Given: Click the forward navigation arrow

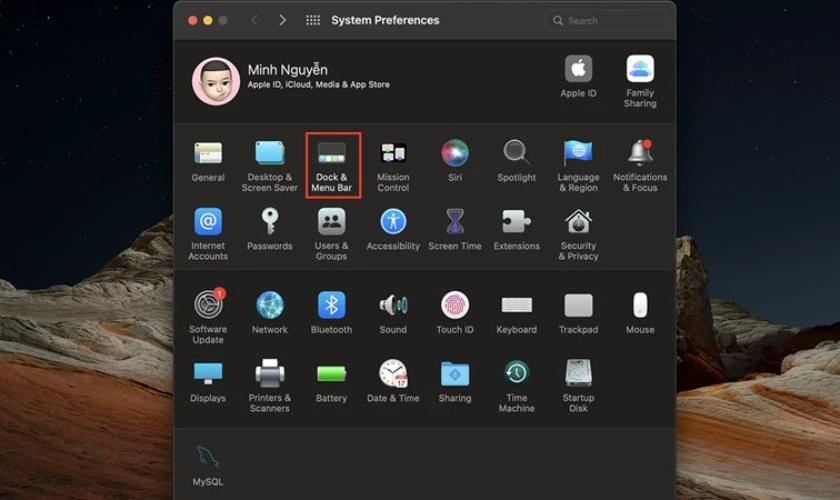Looking at the screenshot, I should pyautogui.click(x=283, y=20).
